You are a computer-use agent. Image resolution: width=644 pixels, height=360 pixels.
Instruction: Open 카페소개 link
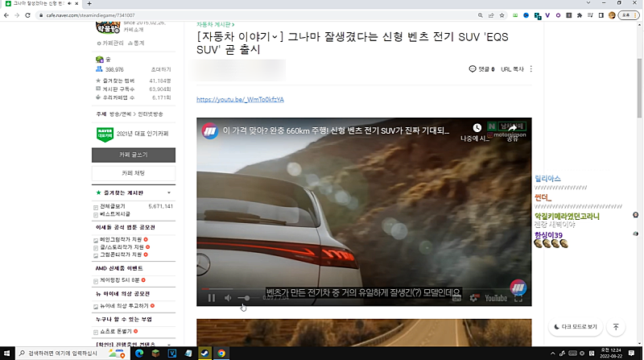pos(134,30)
